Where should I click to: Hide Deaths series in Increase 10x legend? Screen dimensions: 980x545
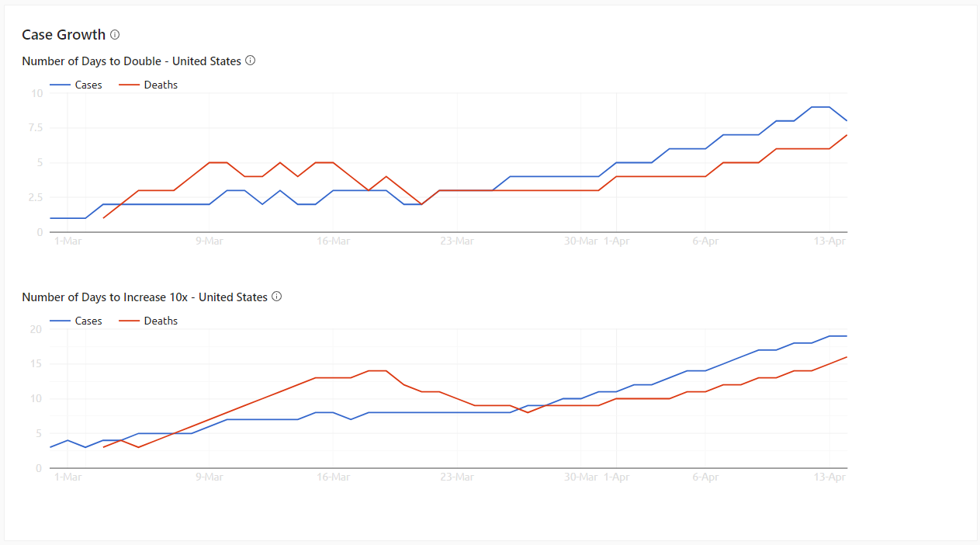[x=161, y=321]
